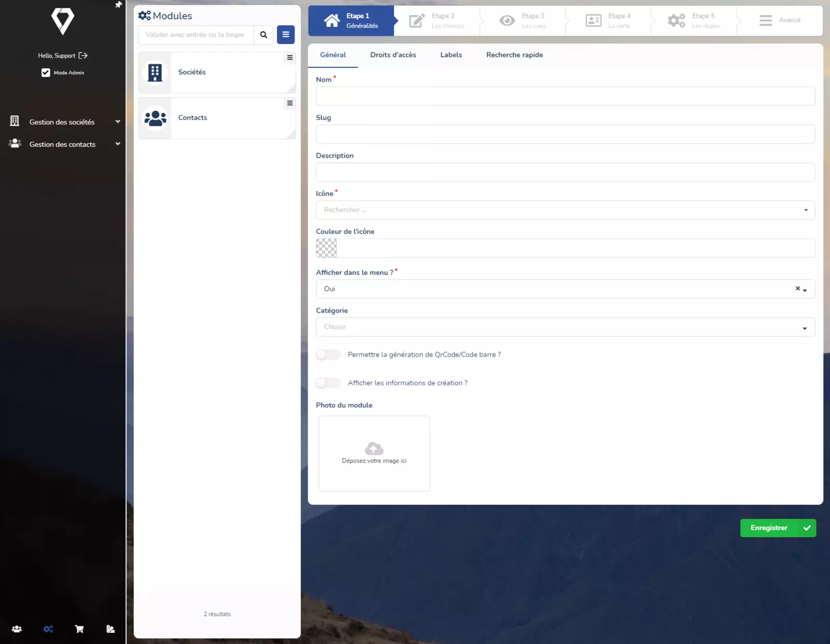Uncheck the Mode Admin checkbox
Image resolution: width=830 pixels, height=644 pixels.
tap(46, 73)
